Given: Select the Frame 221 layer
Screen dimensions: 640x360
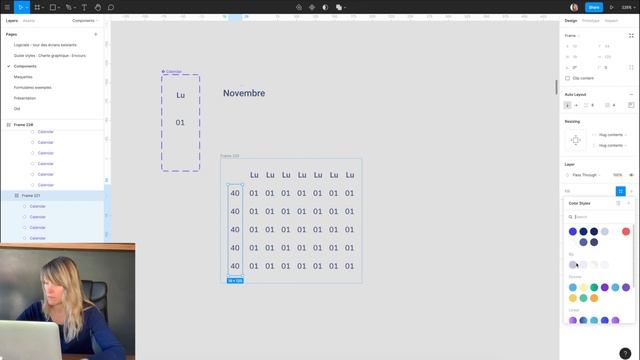Looking at the screenshot, I should (31, 196).
